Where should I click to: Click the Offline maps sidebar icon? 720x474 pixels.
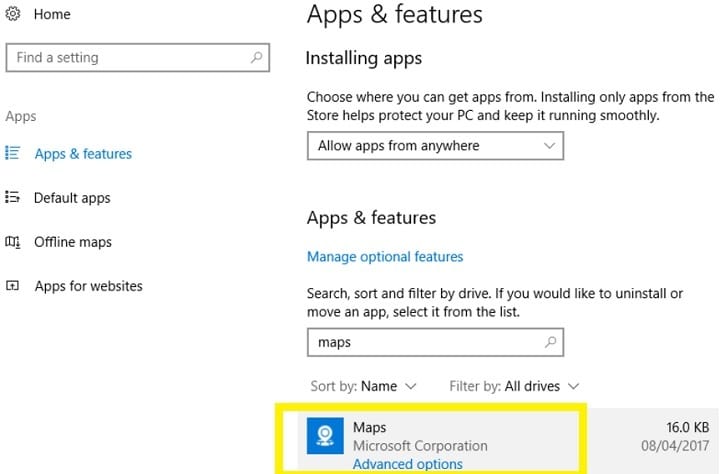[x=12, y=242]
